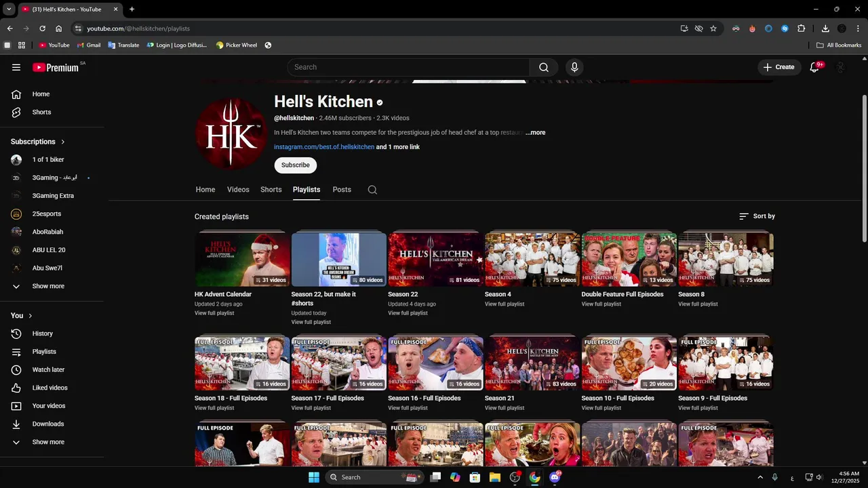This screenshot has width=868, height=488.
Task: Open the Gmail bookmark
Action: coord(89,45)
